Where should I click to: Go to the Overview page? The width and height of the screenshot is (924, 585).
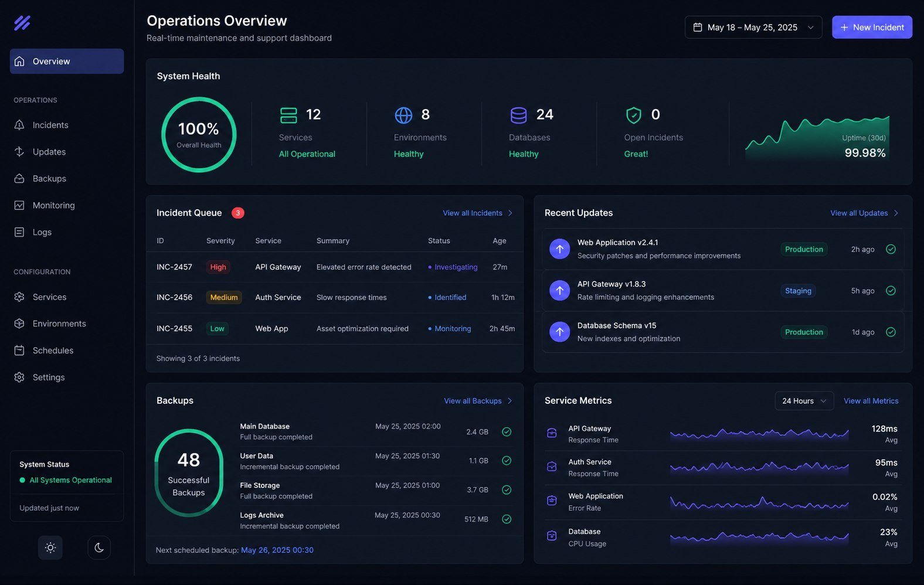(67, 61)
